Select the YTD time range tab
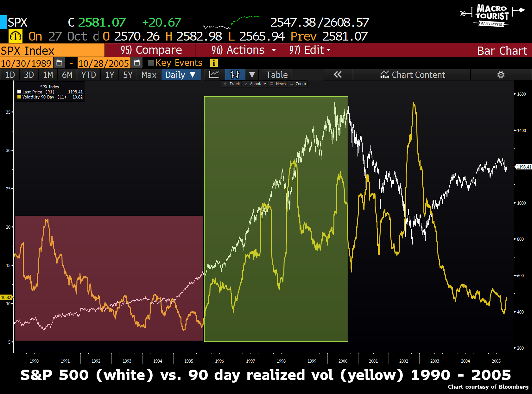The width and height of the screenshot is (532, 394). pos(88,75)
